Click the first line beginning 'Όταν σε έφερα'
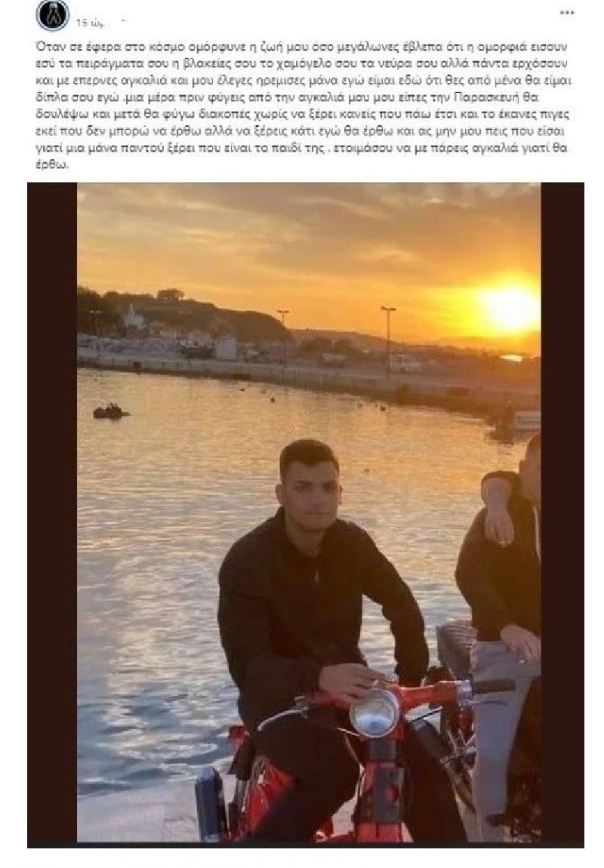Viewport: 604px width, 868px height. [301, 47]
